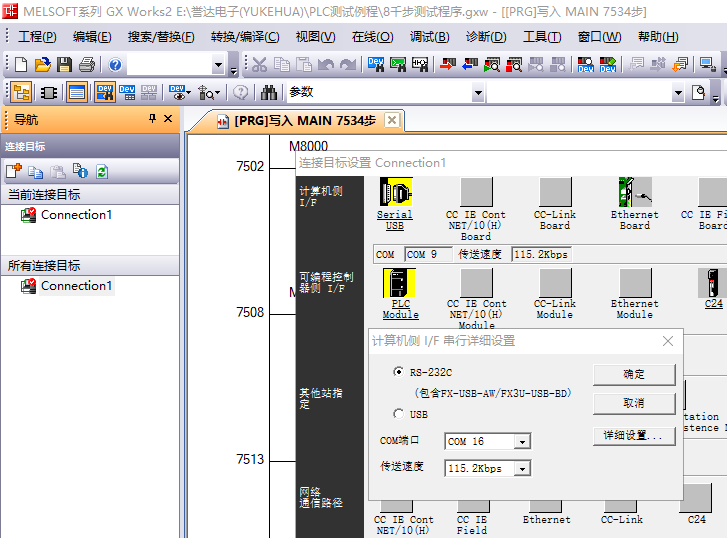This screenshot has width=727, height=538.
Task: Click the 115.2Kbps field beside 传送速度 in Connection1
Action: (541, 255)
